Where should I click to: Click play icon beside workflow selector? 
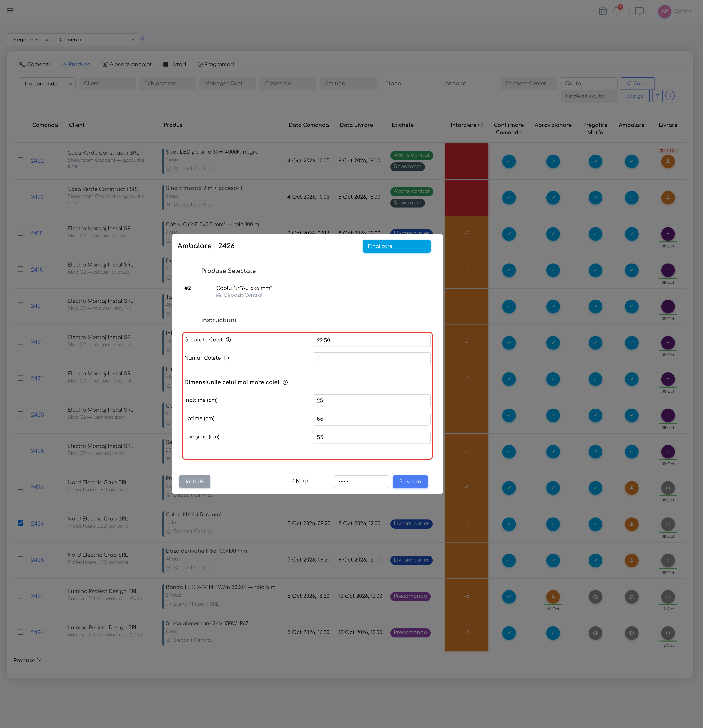pyautogui.click(x=144, y=39)
